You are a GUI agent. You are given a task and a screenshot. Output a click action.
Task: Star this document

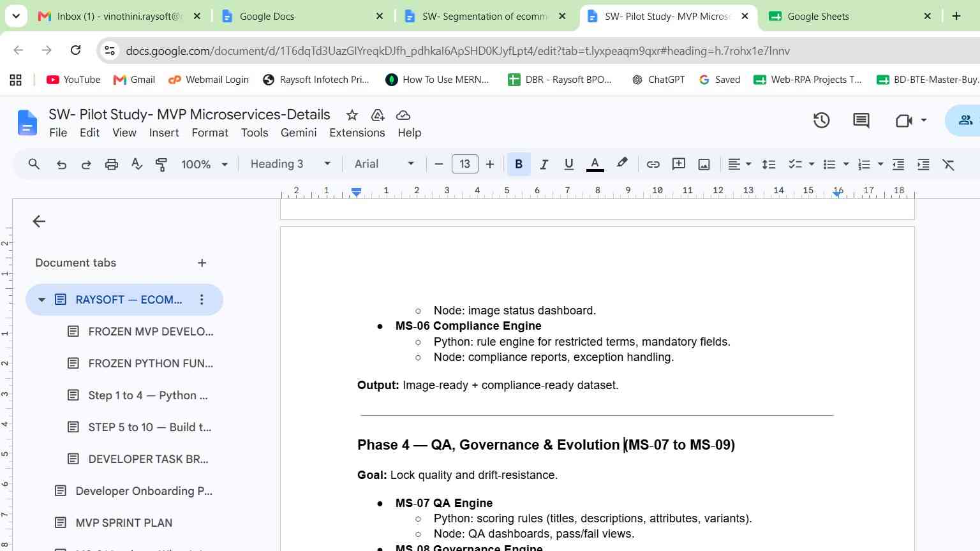point(352,115)
